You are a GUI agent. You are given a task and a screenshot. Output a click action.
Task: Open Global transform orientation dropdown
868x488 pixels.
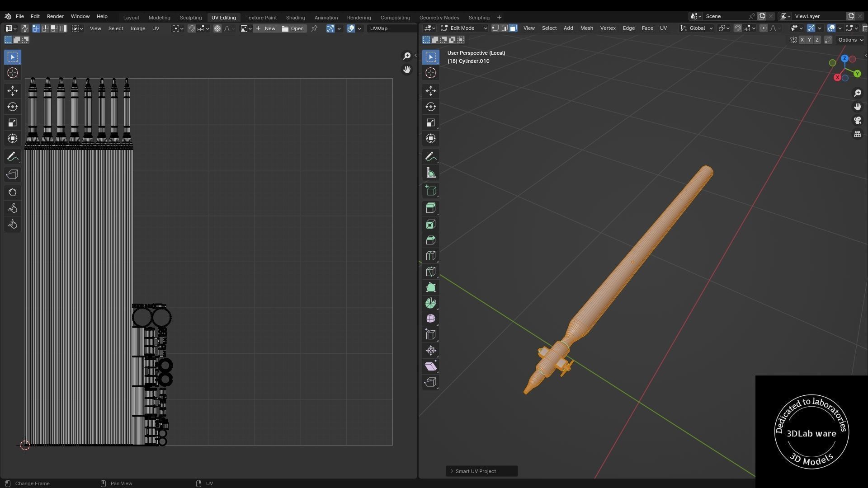point(697,28)
